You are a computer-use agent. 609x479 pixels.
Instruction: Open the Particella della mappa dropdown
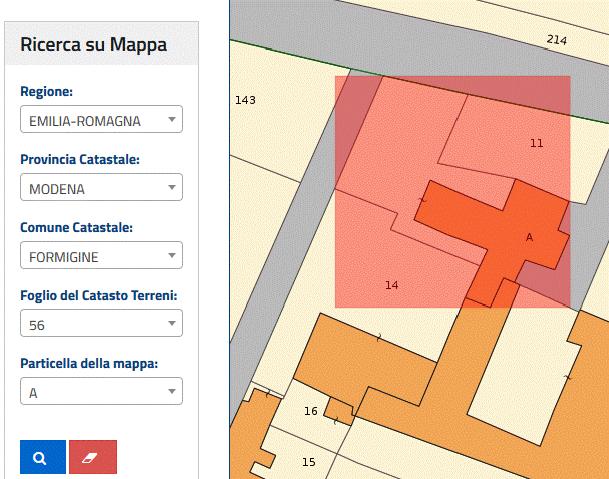tap(101, 391)
